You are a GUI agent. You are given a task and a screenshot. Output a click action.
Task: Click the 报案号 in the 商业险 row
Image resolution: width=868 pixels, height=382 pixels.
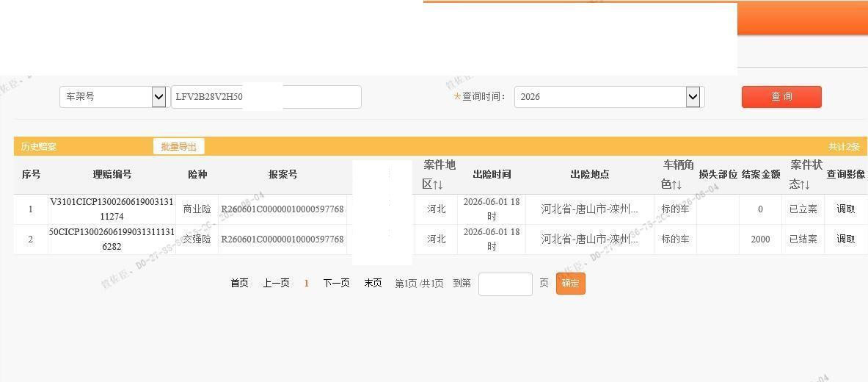pyautogui.click(x=282, y=209)
